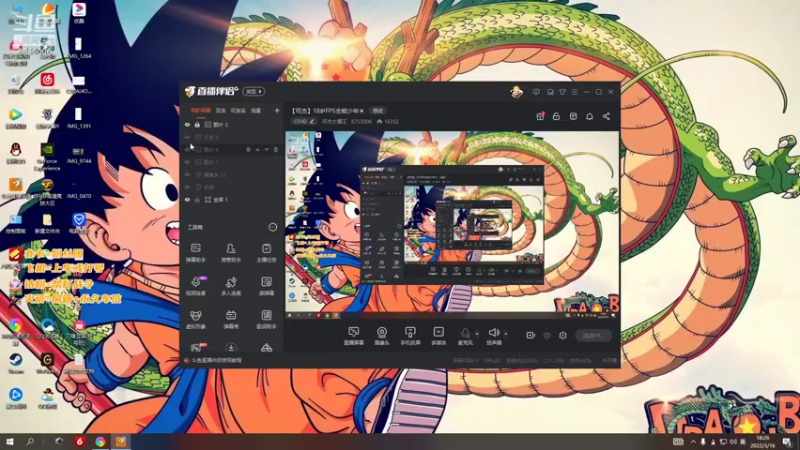Open the 房管助手 tool
Image resolution: width=800 pixels, height=450 pixels.
tap(231, 253)
